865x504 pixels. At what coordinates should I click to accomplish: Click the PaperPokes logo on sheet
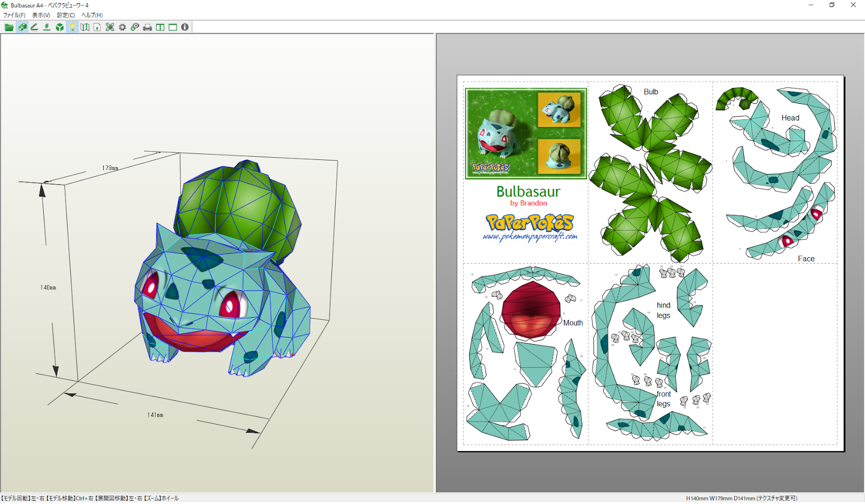click(x=529, y=223)
